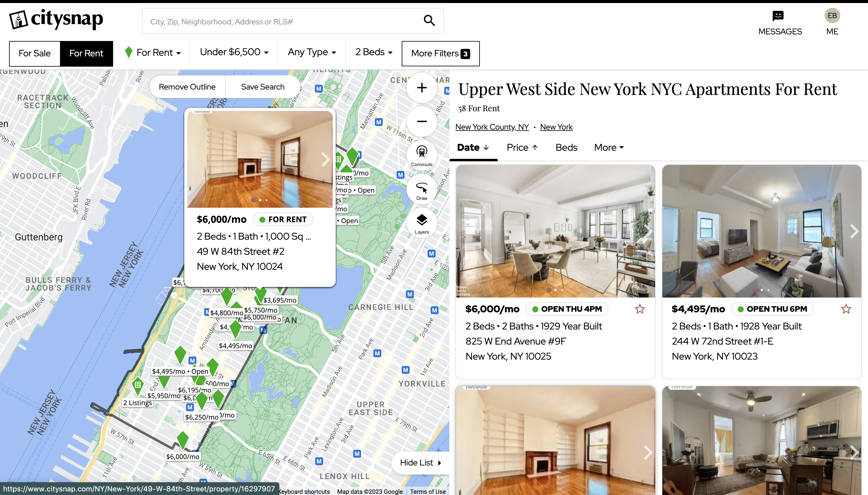Image resolution: width=868 pixels, height=495 pixels.
Task: Select the $4,495/mo • Open map marker
Action: (180, 371)
